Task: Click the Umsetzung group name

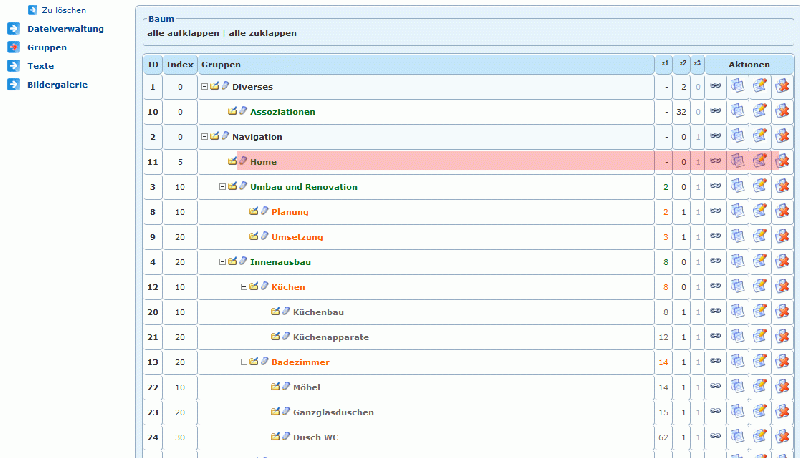Action: 297,237
